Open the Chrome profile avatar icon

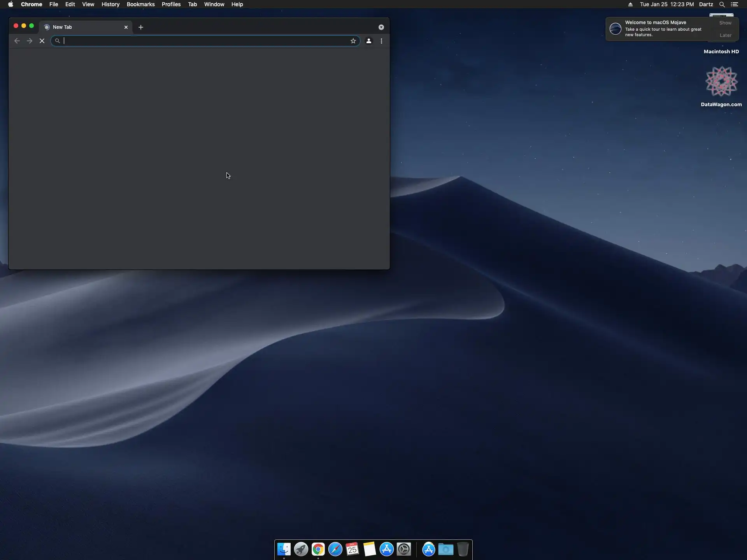click(x=369, y=41)
